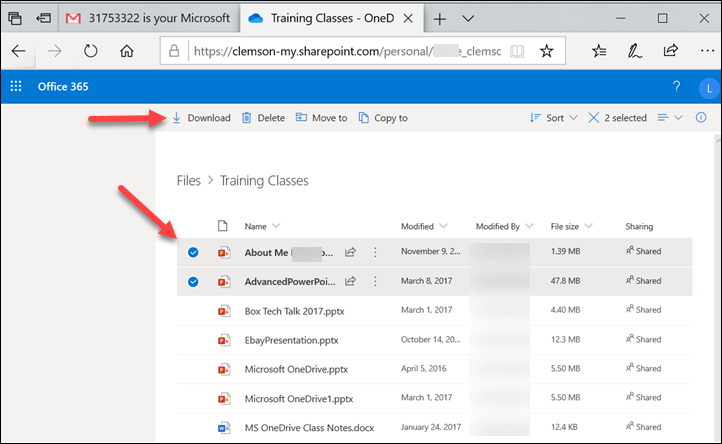Click the share icon on About Me row
This screenshot has height=444, width=722.
coord(350,252)
